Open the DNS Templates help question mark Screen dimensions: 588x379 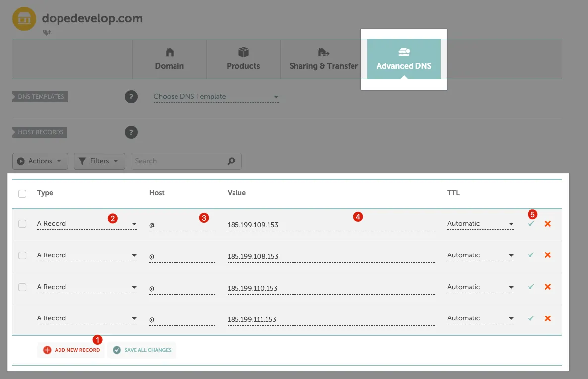pyautogui.click(x=131, y=97)
